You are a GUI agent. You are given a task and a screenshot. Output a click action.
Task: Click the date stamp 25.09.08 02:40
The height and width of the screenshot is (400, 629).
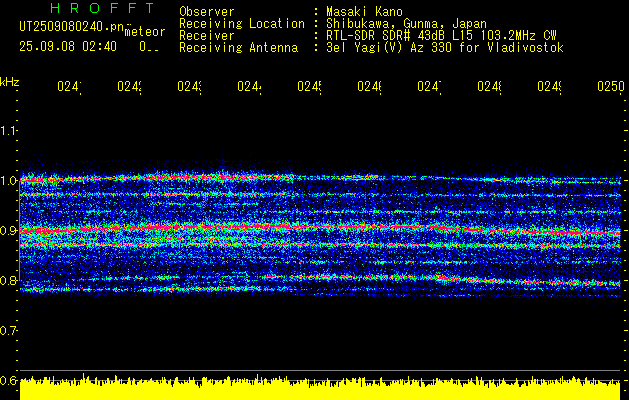click(68, 47)
